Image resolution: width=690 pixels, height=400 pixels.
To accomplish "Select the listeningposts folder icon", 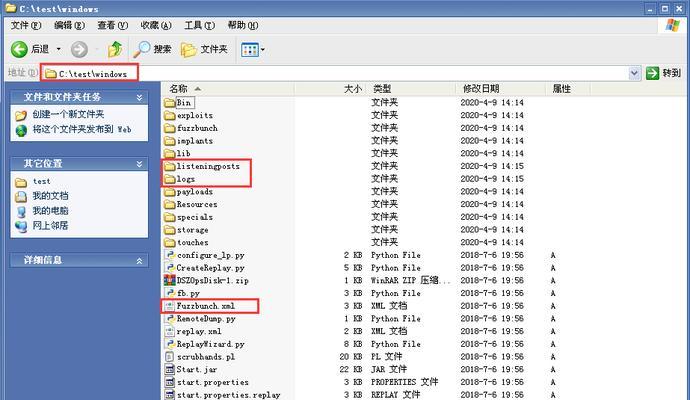I will pyautogui.click(x=169, y=166).
